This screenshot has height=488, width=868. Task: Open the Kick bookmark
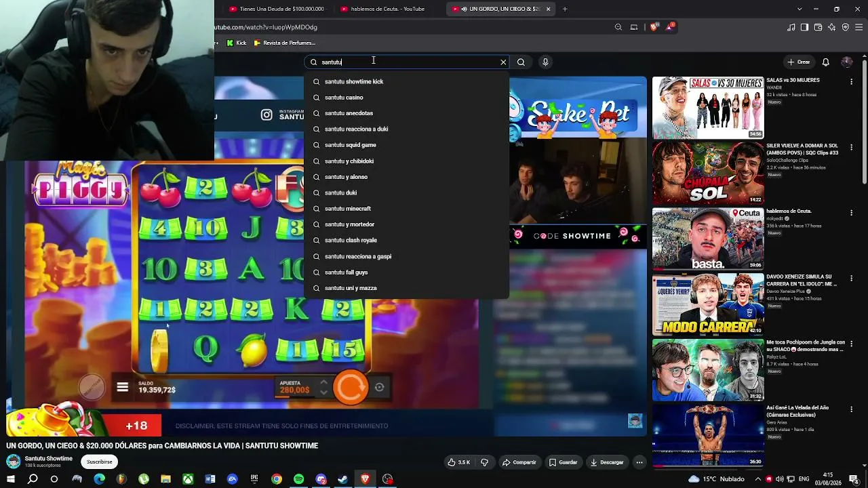tap(237, 43)
